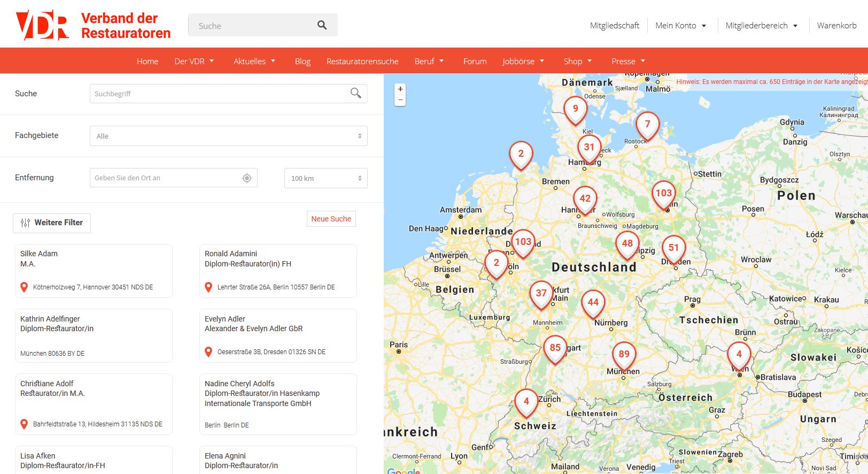Open the cluster marker 89 at München

coord(624,355)
